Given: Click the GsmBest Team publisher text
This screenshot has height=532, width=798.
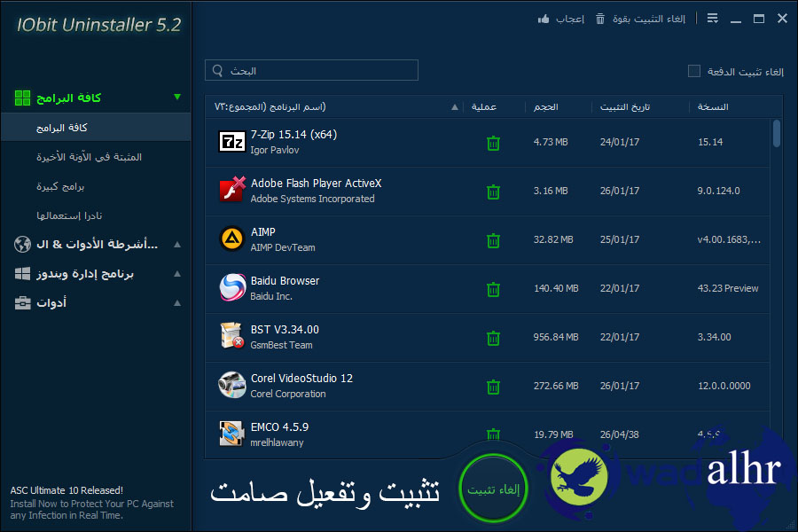Looking at the screenshot, I should (x=281, y=345).
